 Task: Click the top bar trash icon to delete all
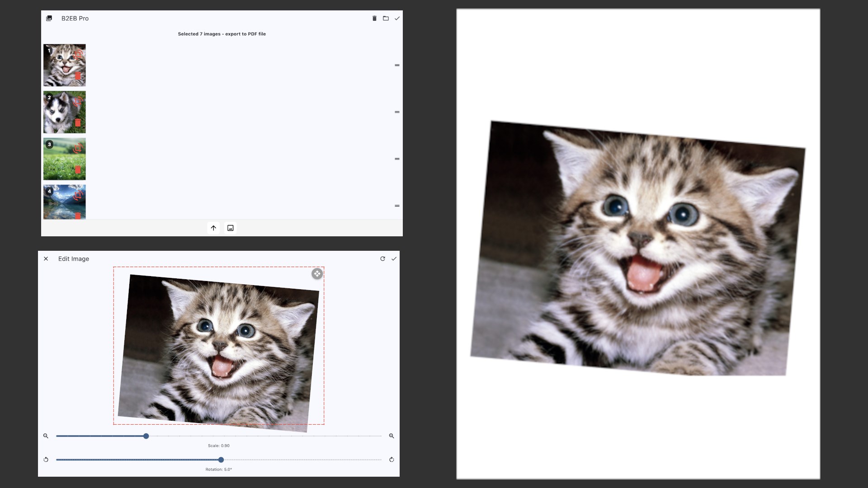click(x=374, y=19)
